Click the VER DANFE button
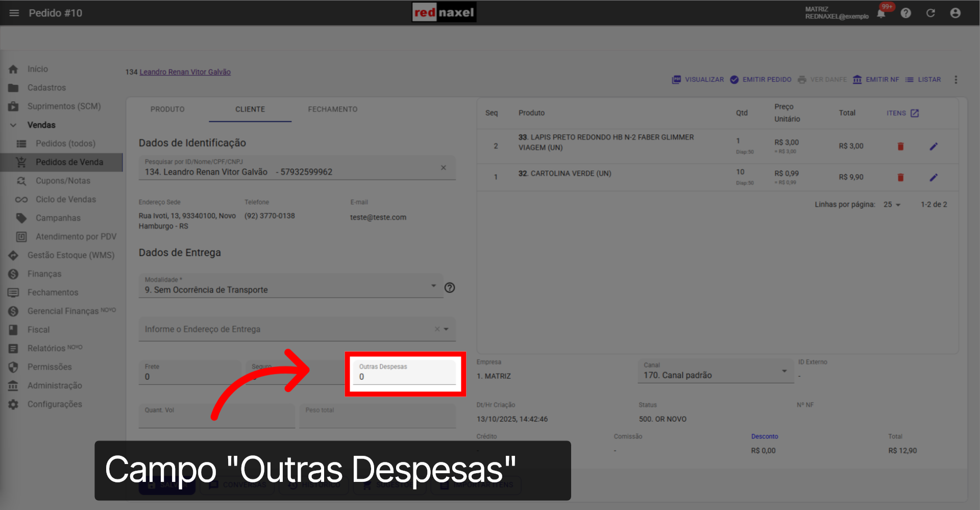This screenshot has width=980, height=510. (822, 80)
